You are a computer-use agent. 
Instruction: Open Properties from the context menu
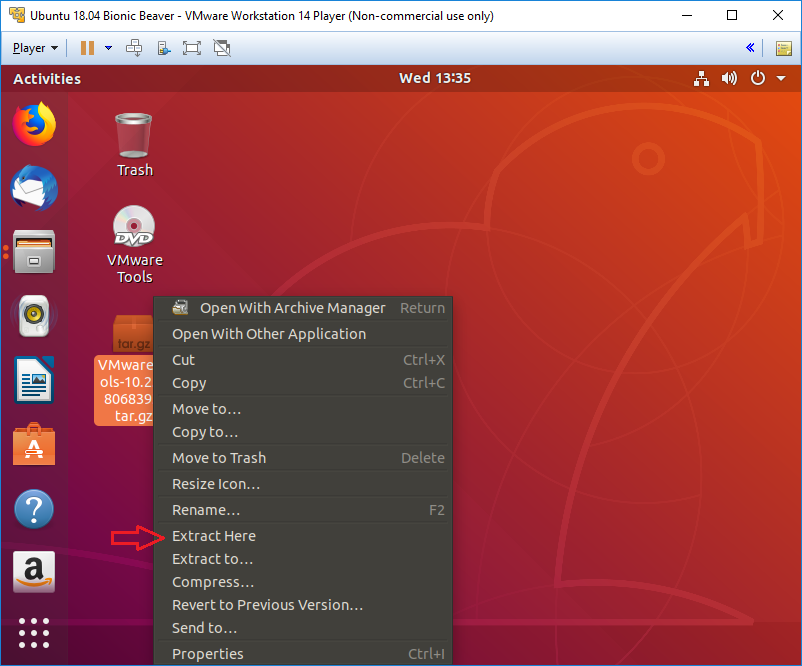[x=303, y=654]
